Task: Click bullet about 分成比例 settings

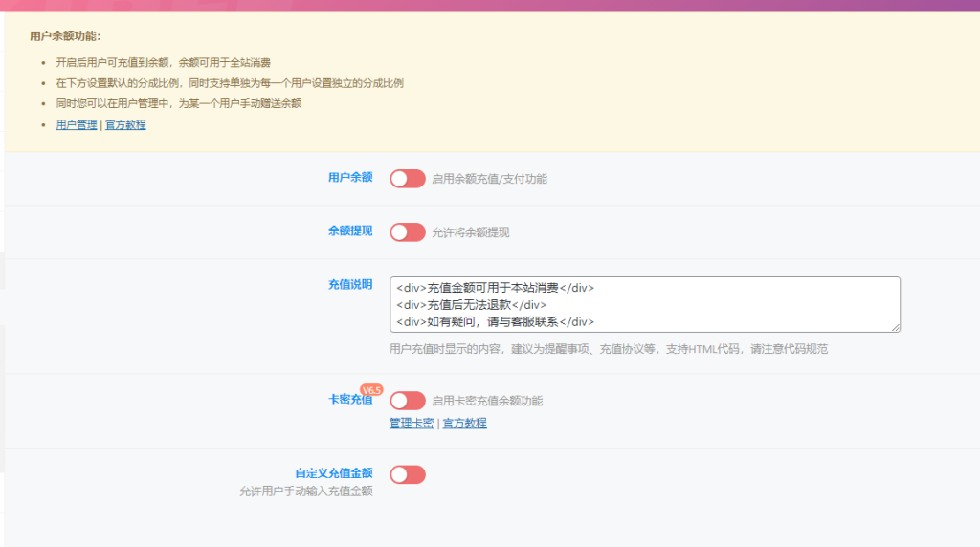Action: tap(230, 83)
